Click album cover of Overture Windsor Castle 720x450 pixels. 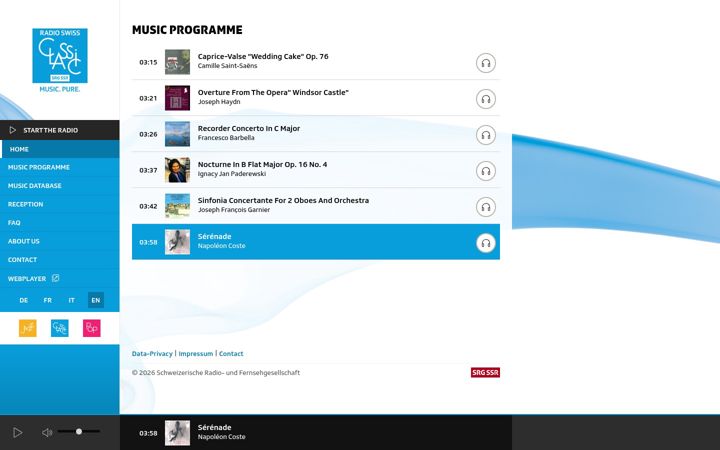point(177,98)
